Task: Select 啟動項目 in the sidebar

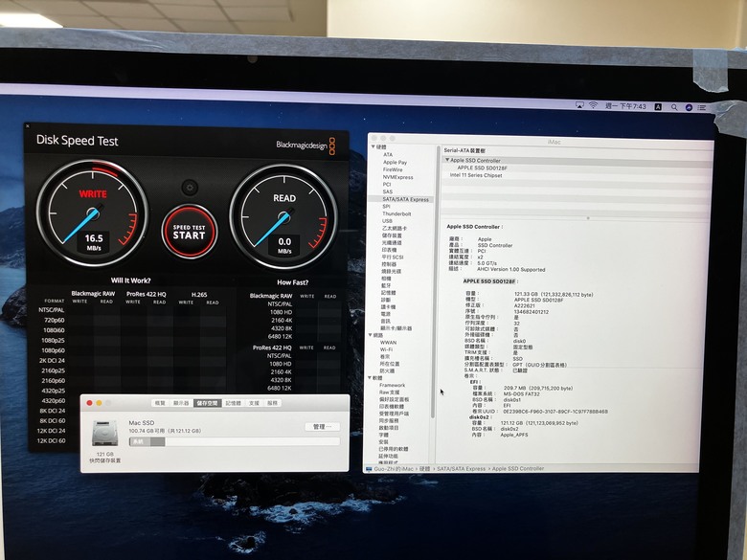Action: tap(389, 428)
